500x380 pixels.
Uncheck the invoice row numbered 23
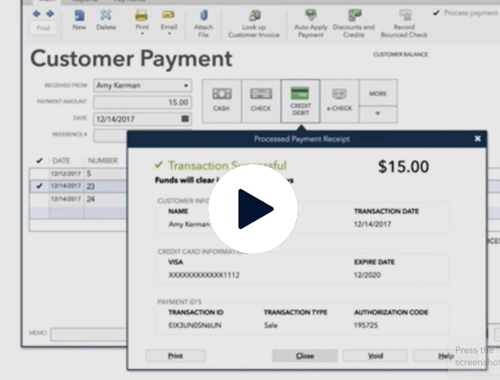39,186
